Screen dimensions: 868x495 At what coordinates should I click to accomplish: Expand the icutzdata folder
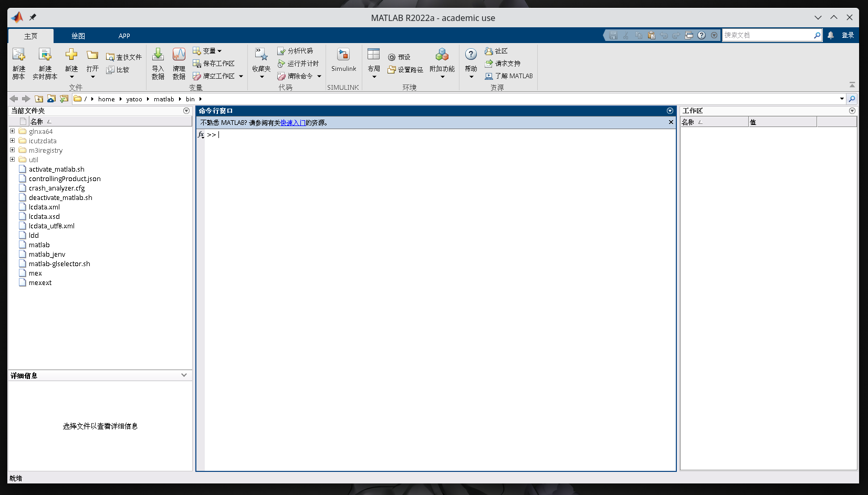pos(12,141)
